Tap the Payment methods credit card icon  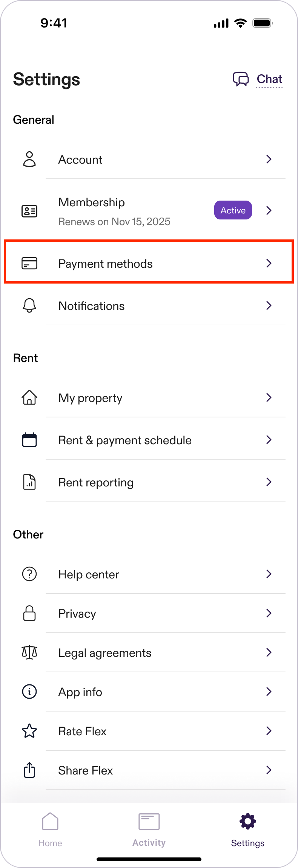pos(29,263)
